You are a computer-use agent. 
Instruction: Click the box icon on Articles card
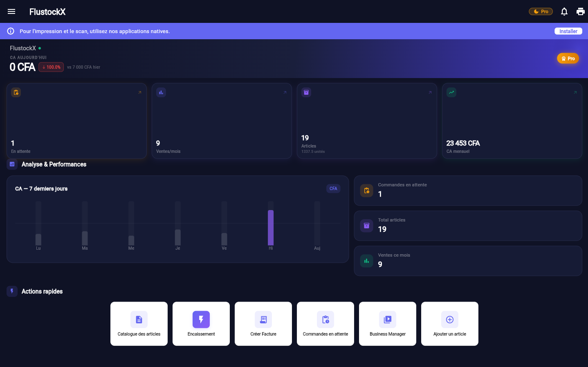[x=306, y=92]
